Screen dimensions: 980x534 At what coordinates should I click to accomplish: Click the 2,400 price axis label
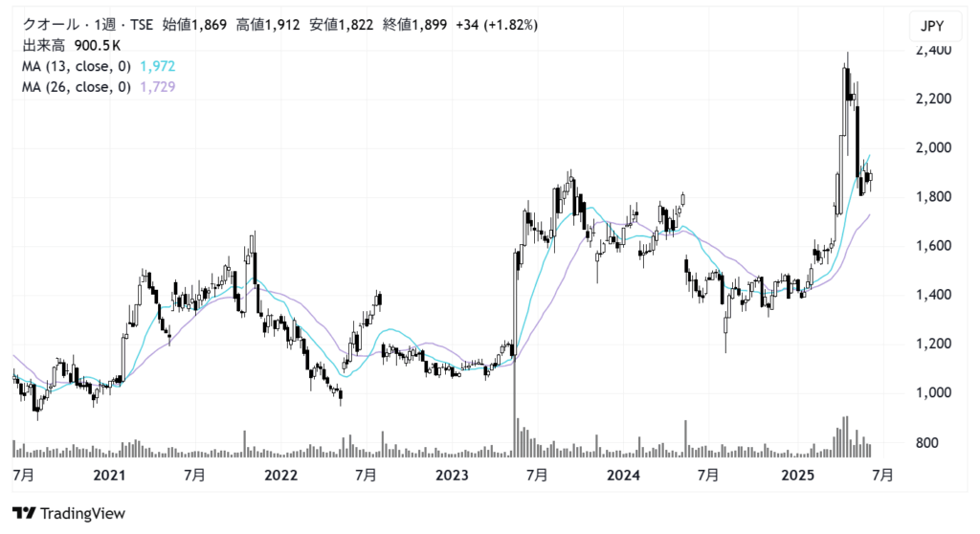[933, 50]
